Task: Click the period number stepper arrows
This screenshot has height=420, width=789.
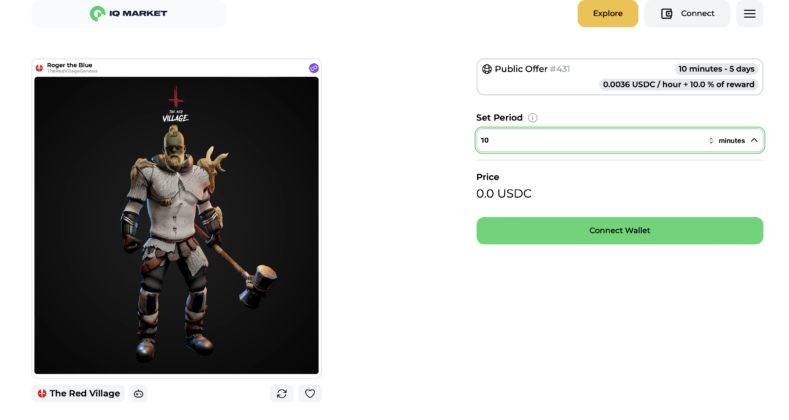Action: 710,140
